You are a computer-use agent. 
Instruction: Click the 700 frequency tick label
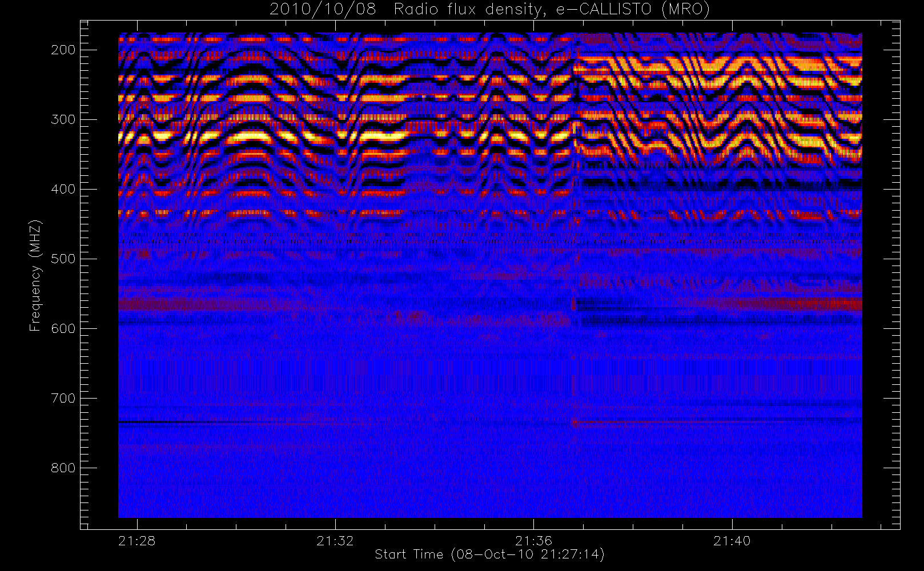[63, 398]
